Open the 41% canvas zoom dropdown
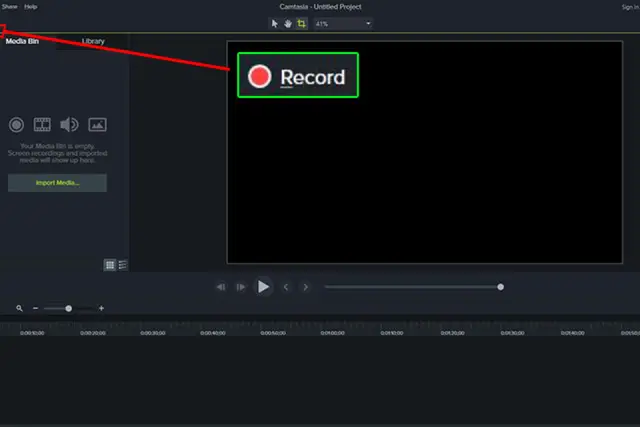Viewport: 640px width, 427px height. [x=343, y=24]
